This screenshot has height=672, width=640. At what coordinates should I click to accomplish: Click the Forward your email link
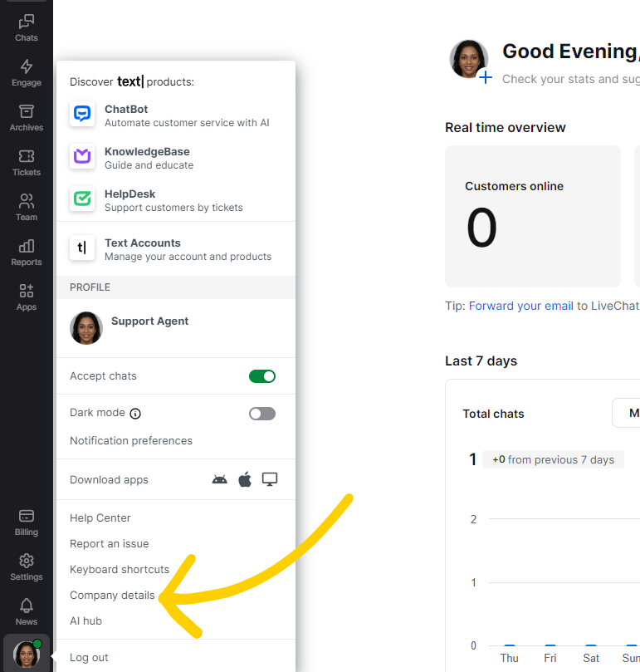click(521, 306)
